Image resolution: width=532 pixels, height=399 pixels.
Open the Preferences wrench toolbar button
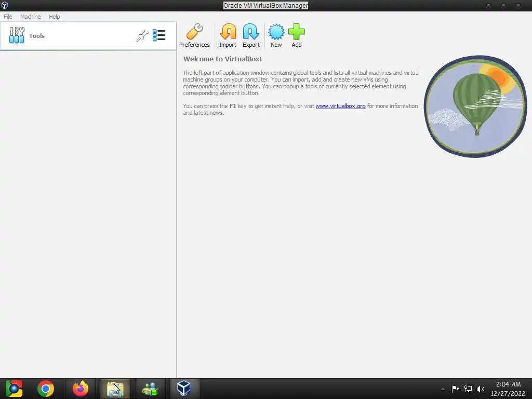[x=194, y=36]
